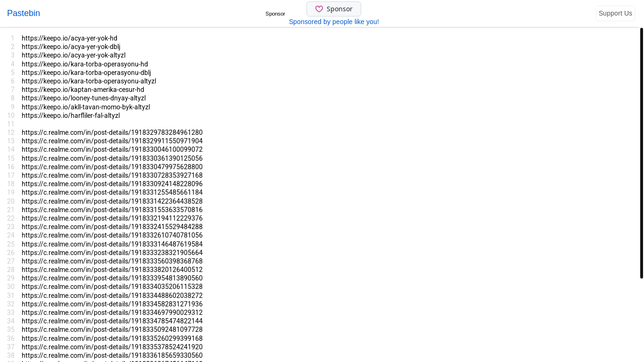Select line keepo.io/kaptan-amerika-cesur-hd
This screenshot has width=644, height=362.
click(x=83, y=90)
